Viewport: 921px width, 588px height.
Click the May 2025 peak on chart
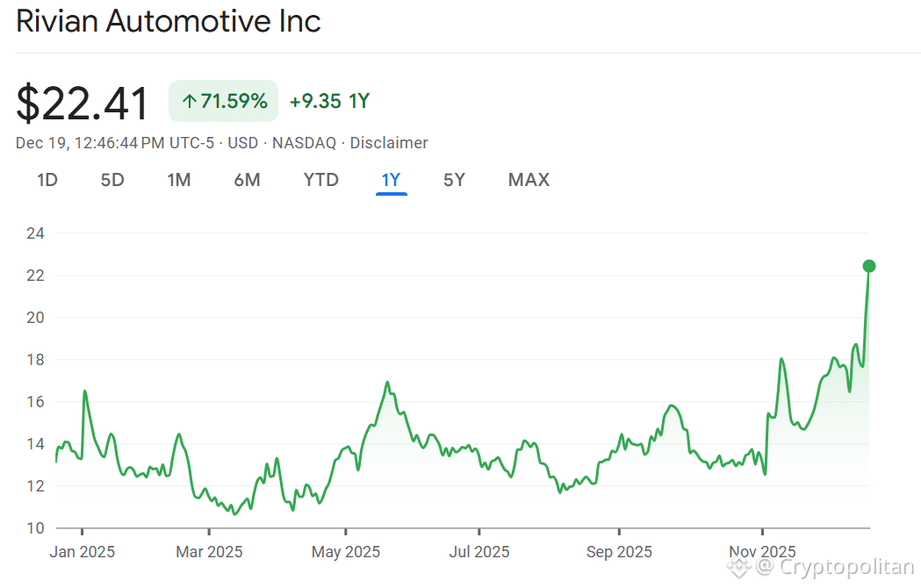tap(387, 383)
